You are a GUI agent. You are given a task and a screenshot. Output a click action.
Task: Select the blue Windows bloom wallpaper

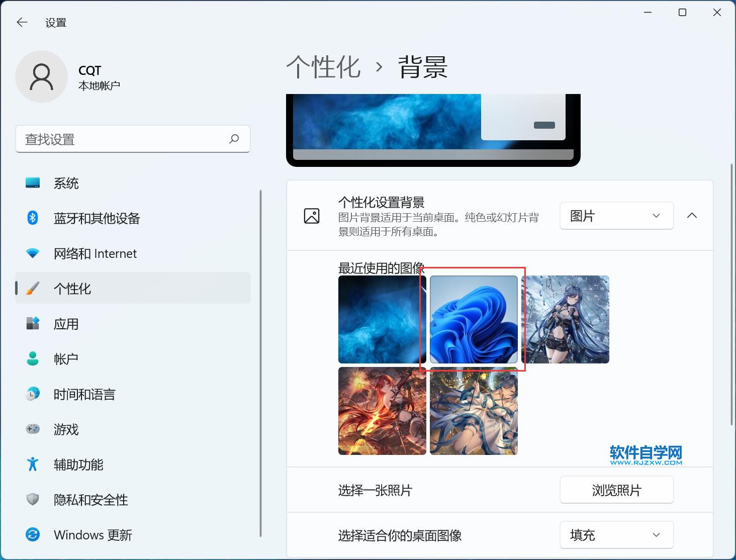(x=474, y=319)
